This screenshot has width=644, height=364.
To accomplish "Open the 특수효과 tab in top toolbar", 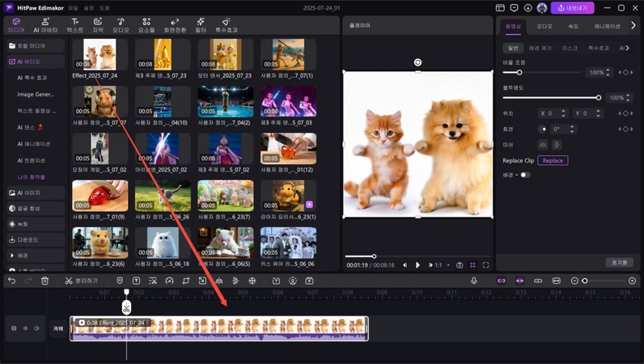I will click(x=227, y=25).
